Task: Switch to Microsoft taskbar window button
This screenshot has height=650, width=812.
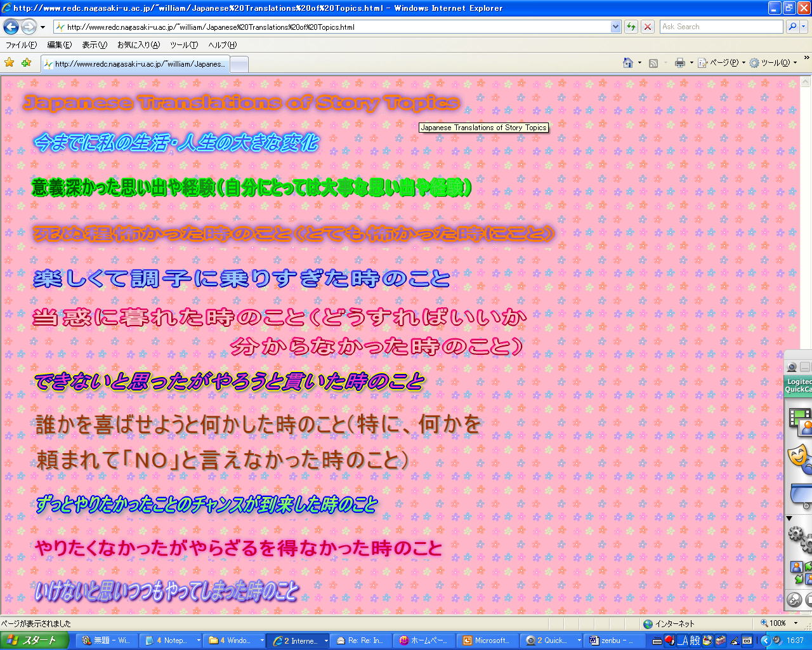Action: click(487, 640)
